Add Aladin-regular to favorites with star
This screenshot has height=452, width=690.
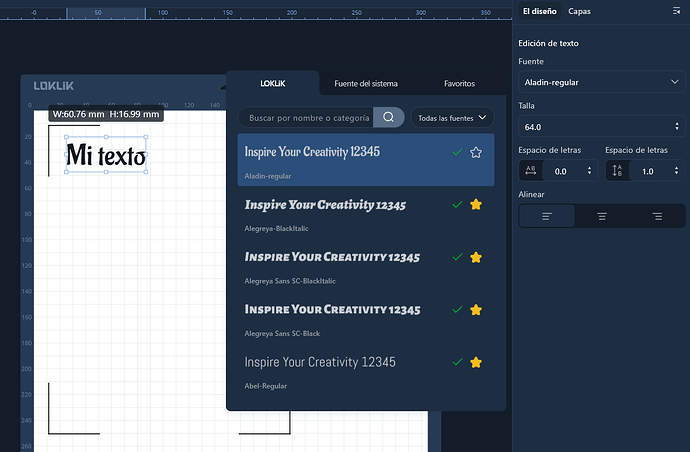click(x=476, y=152)
